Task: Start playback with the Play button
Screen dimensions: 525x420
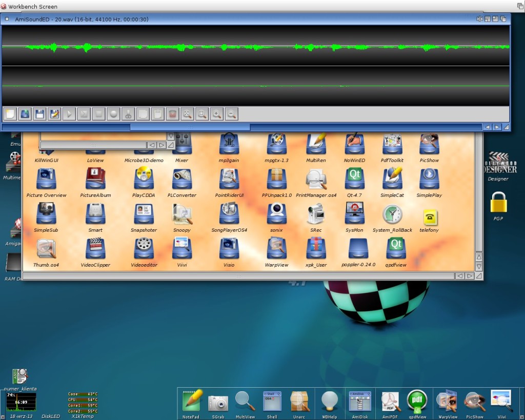Action: [69, 114]
